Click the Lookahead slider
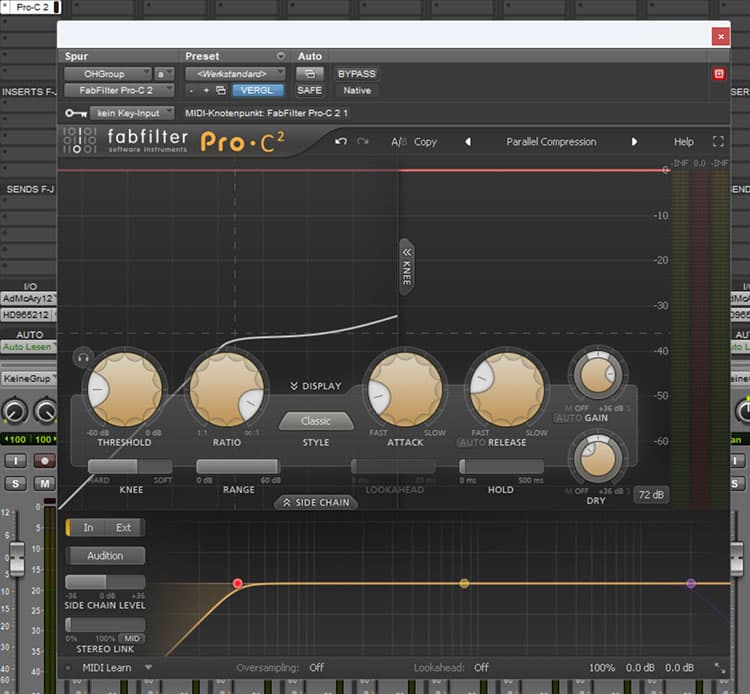 pos(393,466)
